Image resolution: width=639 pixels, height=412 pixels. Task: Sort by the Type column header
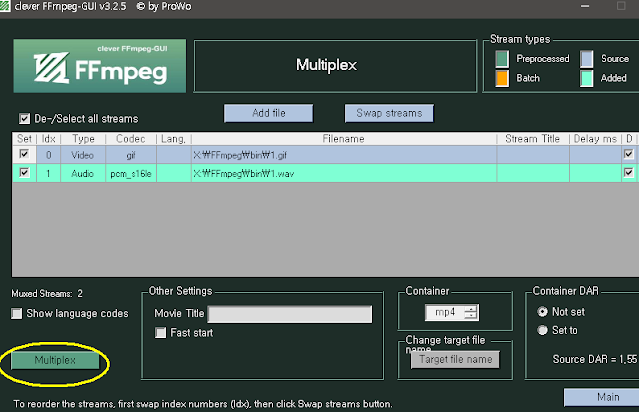[x=83, y=139]
